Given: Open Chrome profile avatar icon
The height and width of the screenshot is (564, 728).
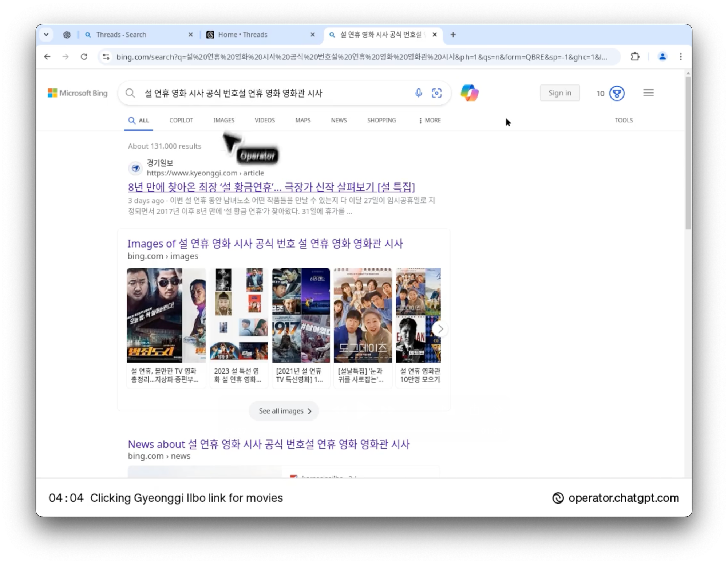Looking at the screenshot, I should [x=662, y=57].
